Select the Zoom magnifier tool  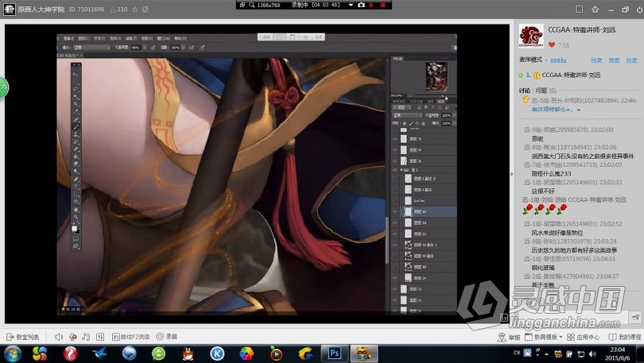click(x=77, y=217)
